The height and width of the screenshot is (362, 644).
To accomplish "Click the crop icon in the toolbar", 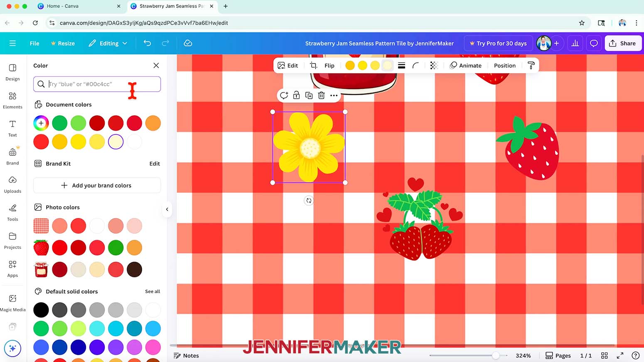I will (x=314, y=66).
